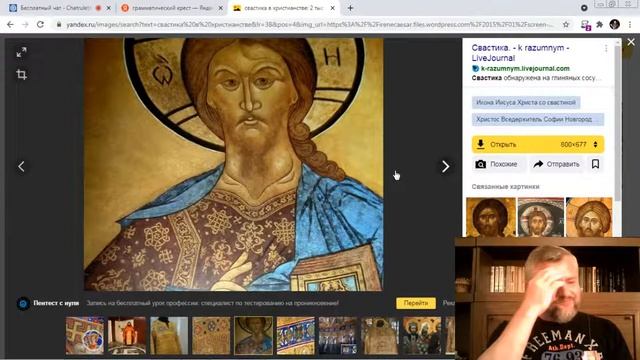
Task: Select the colorful ornament band thumbnail
Action: tap(296, 335)
